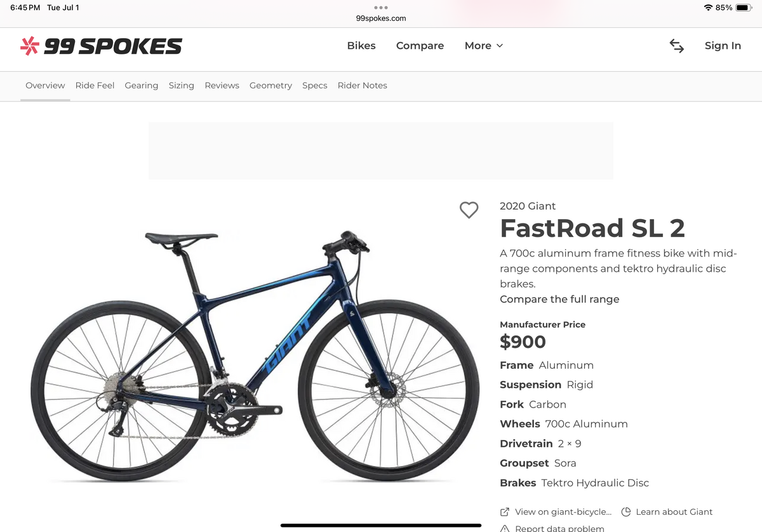The image size is (762, 532).
Task: Click the pie-chart icon next to 'Learn about Giant'
Action: click(x=626, y=511)
